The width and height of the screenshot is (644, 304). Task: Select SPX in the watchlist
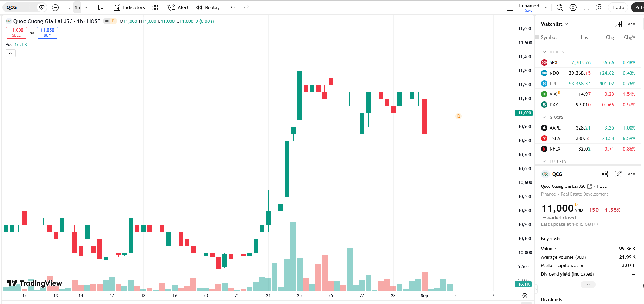[x=588, y=62]
